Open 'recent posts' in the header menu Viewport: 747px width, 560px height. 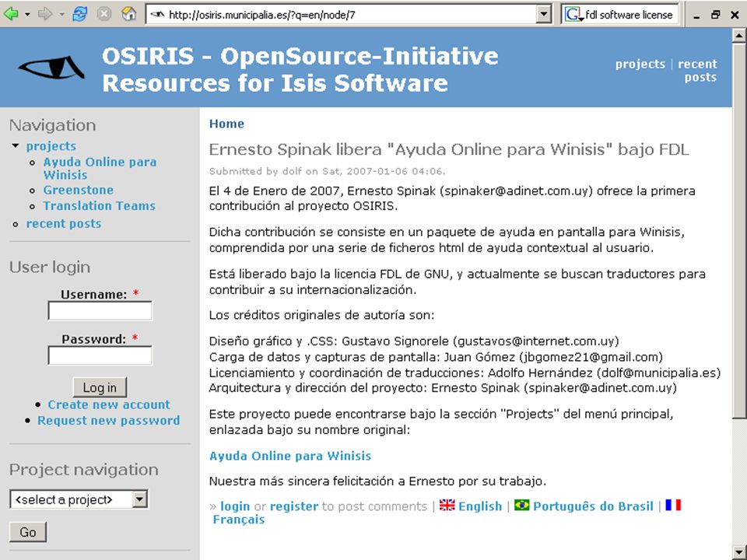pos(698,71)
